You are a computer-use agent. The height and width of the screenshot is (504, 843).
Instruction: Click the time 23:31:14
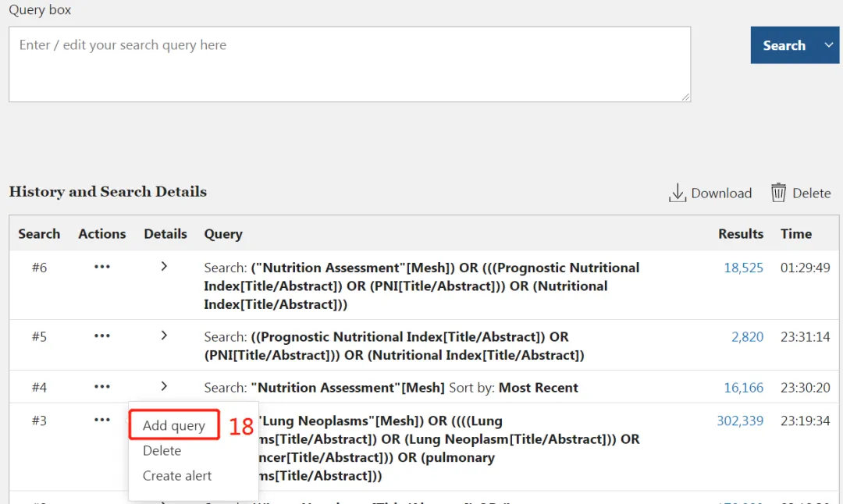[805, 337]
